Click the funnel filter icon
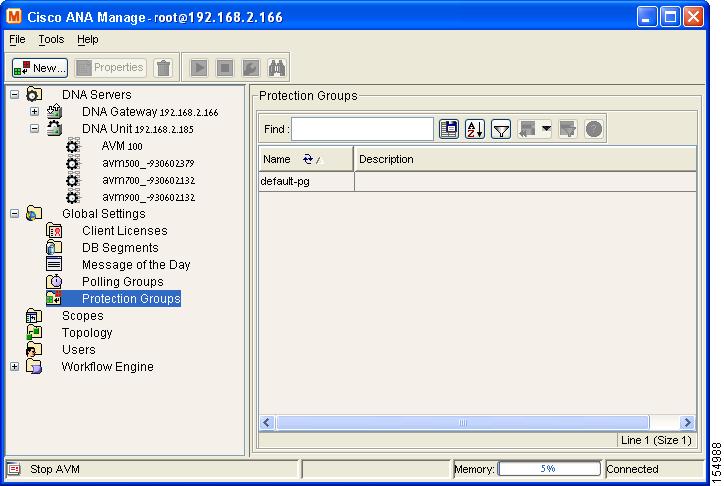This screenshot has height=486, width=724. point(501,129)
